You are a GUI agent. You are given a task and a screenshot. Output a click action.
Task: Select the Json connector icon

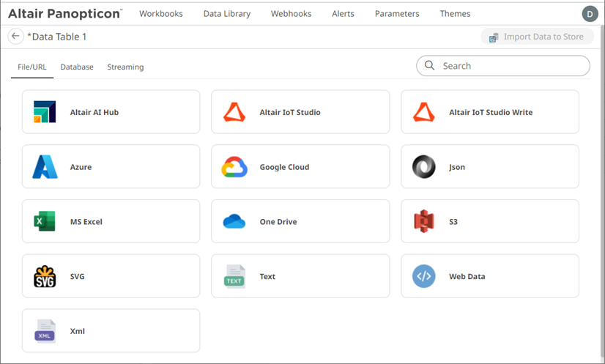click(424, 167)
